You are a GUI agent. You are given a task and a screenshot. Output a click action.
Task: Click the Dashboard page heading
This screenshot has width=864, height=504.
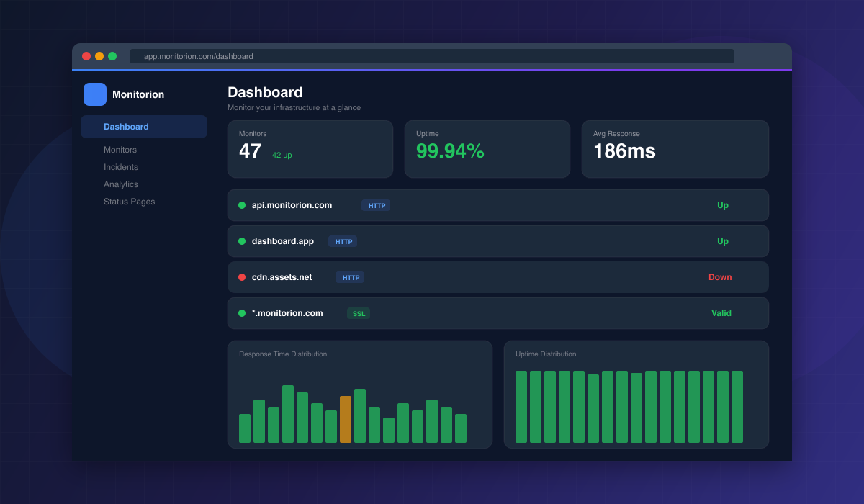click(265, 92)
